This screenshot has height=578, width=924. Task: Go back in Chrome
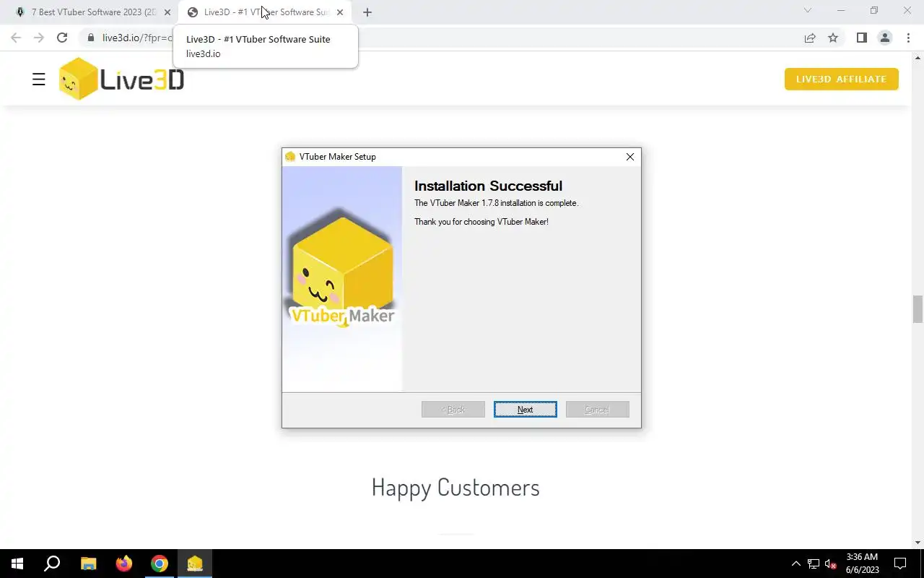click(x=16, y=38)
